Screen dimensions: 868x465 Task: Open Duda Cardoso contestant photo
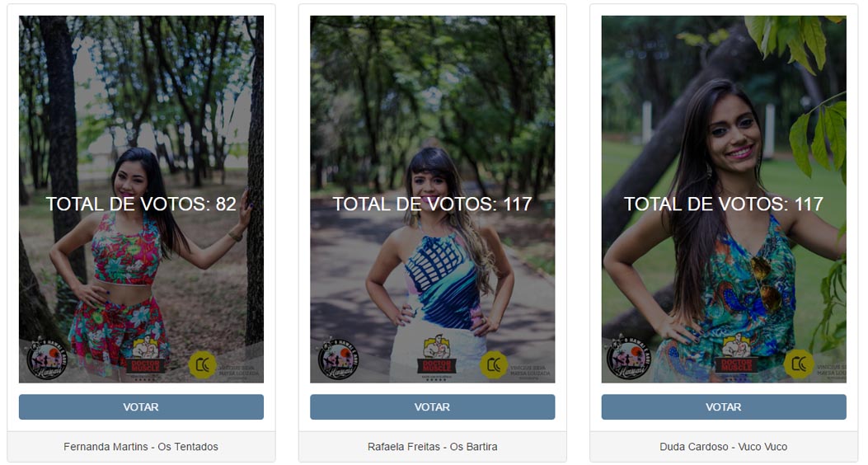[x=724, y=200]
